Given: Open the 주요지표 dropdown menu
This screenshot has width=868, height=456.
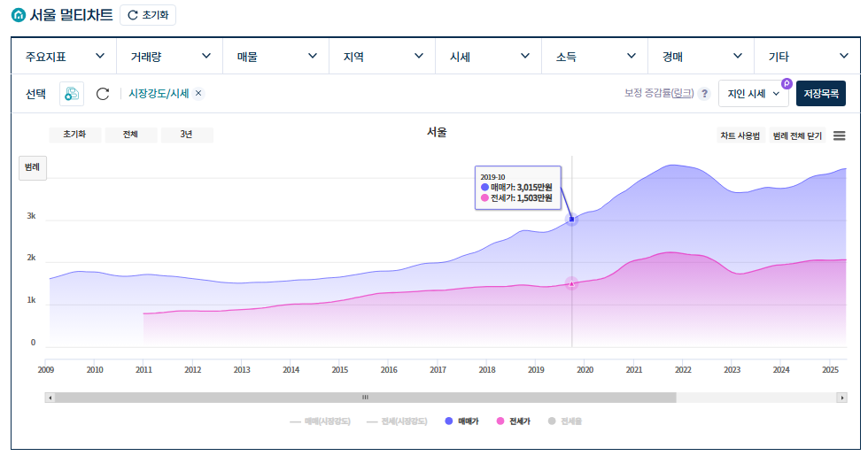Looking at the screenshot, I should click(64, 56).
